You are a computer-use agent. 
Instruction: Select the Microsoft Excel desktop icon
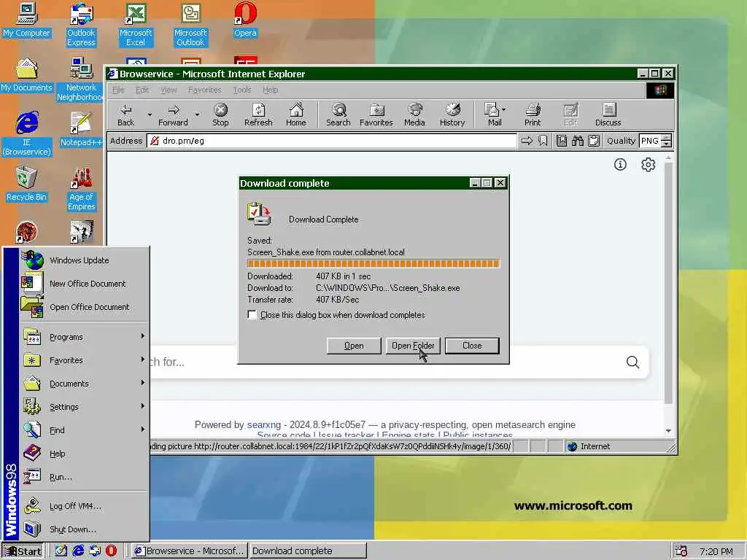pyautogui.click(x=135, y=25)
